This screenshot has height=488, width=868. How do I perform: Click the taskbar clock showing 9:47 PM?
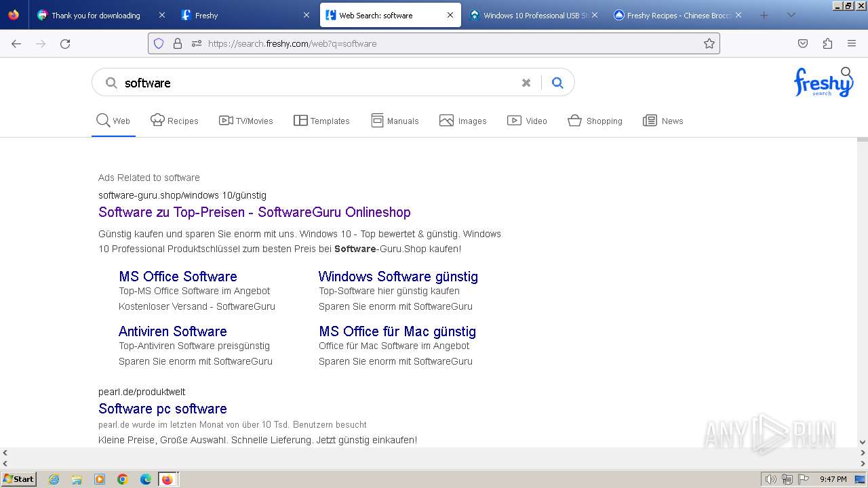pos(833,479)
